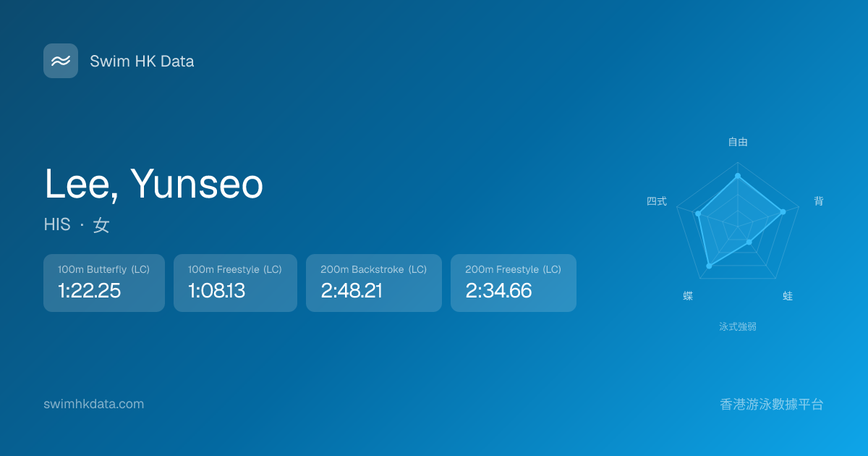This screenshot has height=456, width=868.
Task: Click the butterfly data point on radar chart
Action: (x=709, y=266)
